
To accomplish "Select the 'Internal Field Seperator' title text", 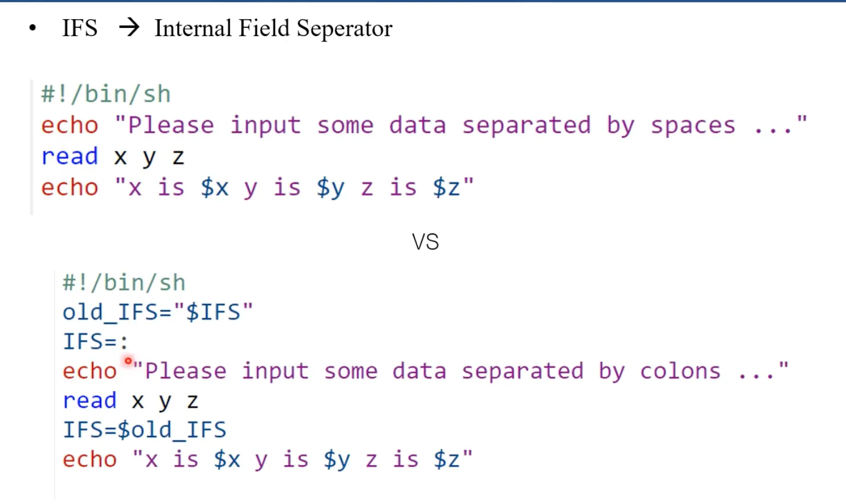I will coord(273,28).
